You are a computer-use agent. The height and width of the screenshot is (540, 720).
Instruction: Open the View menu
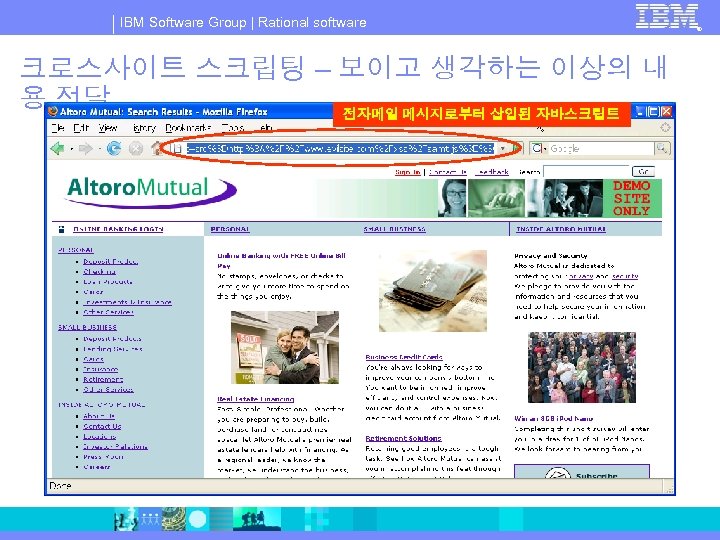click(x=108, y=128)
